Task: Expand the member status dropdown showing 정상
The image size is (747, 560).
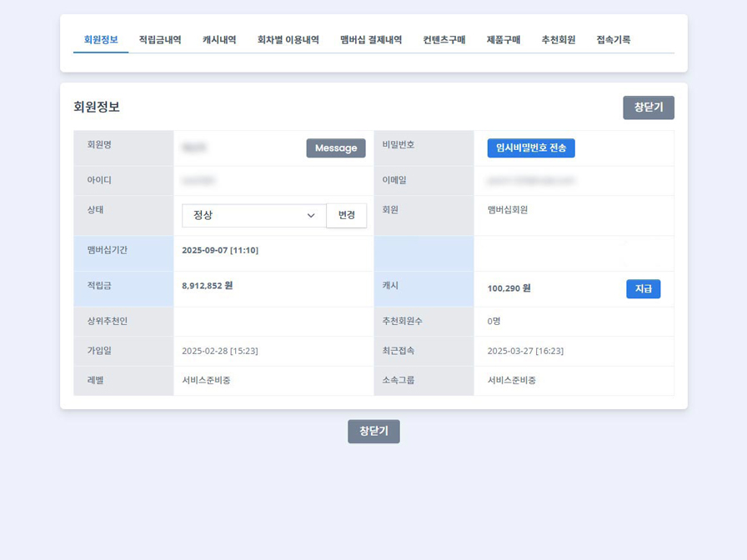Action: point(253,215)
